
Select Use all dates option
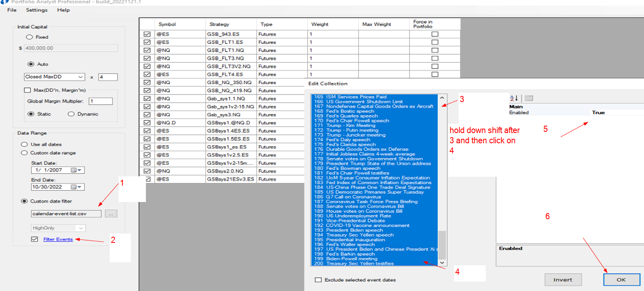(24, 144)
